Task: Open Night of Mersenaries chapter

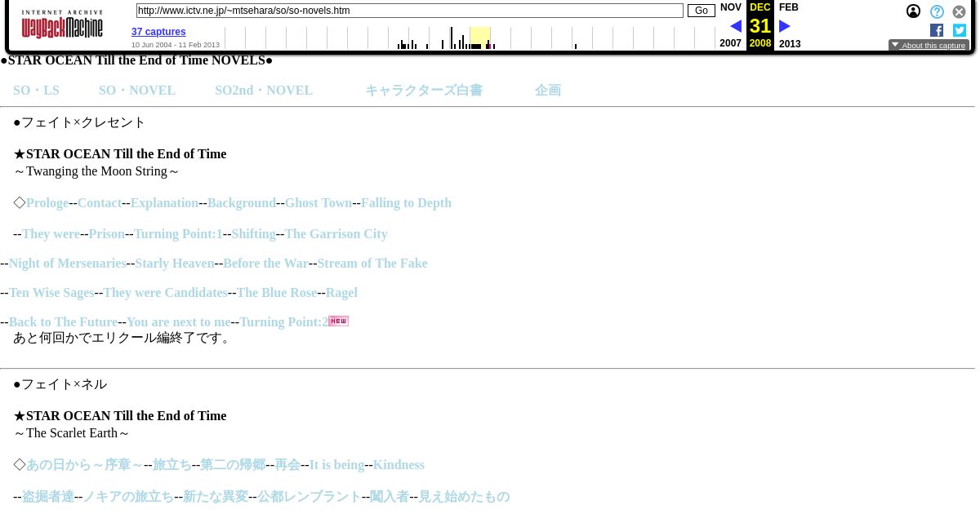Action: click(x=67, y=264)
